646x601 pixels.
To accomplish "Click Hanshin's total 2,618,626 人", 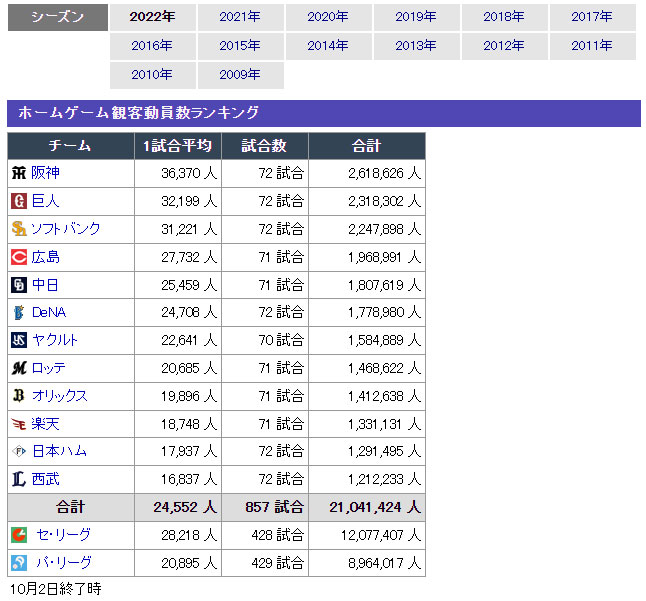I will coord(384,173).
